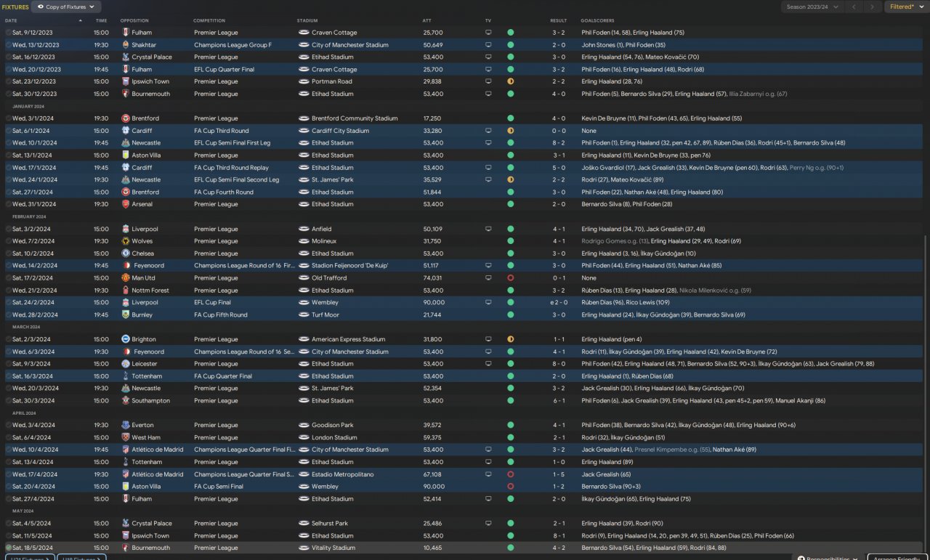Sort by the Competition column header
The width and height of the screenshot is (930, 560).
209,20
